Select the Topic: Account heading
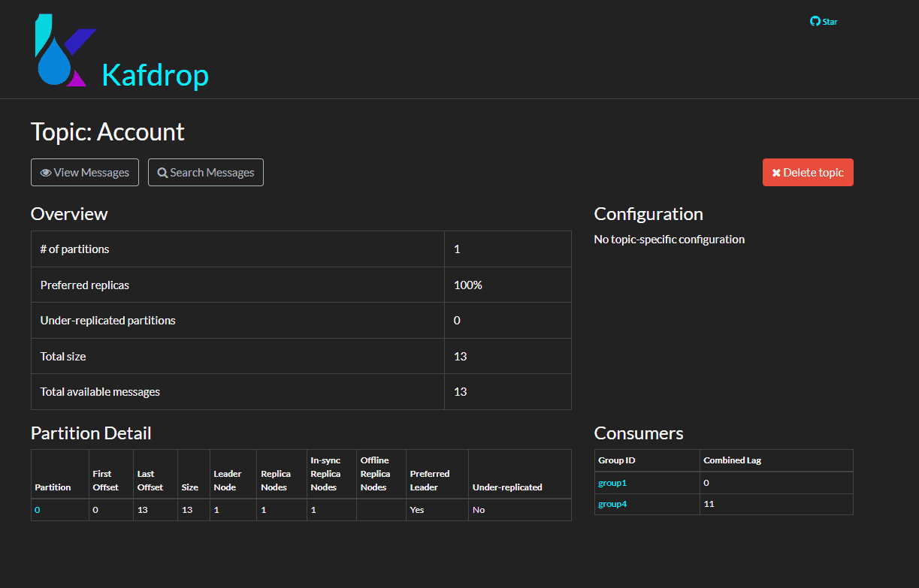Image resolution: width=919 pixels, height=588 pixels. pyautogui.click(x=107, y=131)
